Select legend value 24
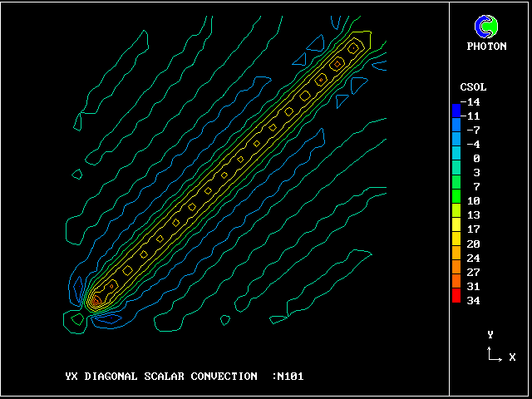 473,258
